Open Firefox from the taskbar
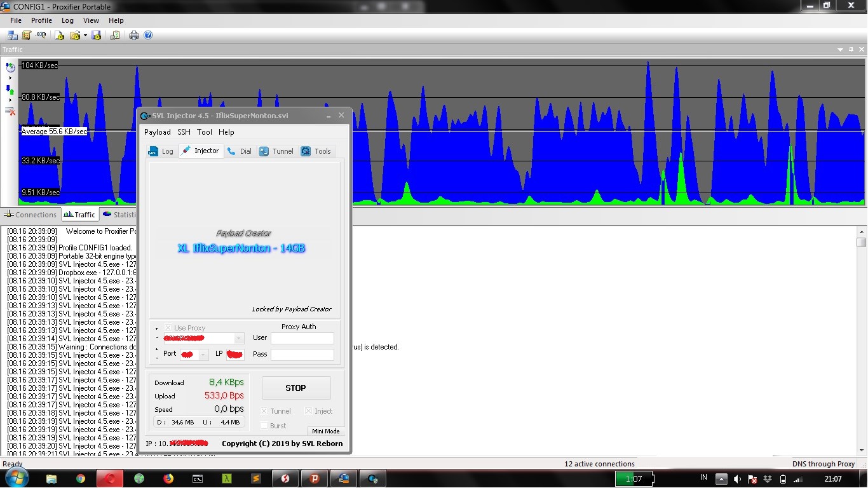The width and height of the screenshot is (868, 488). [x=168, y=478]
